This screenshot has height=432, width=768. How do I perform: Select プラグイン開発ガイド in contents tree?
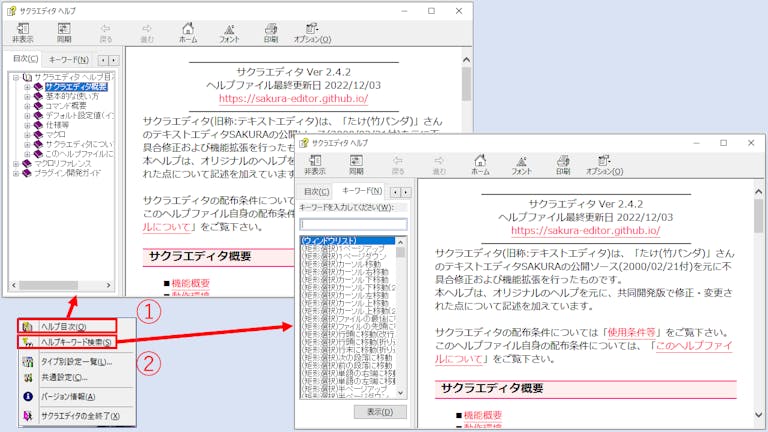point(67,173)
